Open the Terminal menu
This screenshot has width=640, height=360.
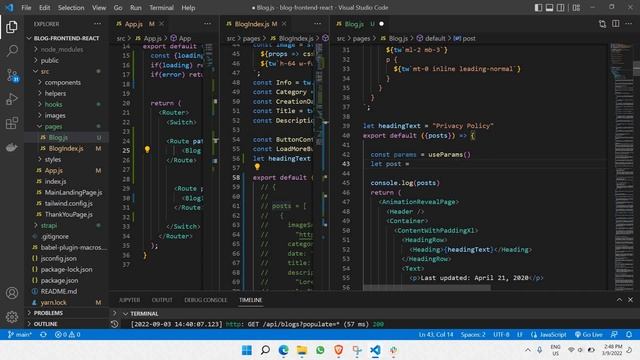(x=161, y=8)
